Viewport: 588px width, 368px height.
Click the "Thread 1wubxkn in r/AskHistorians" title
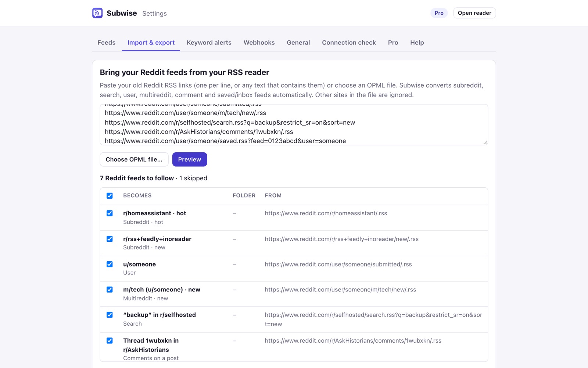tap(151, 345)
